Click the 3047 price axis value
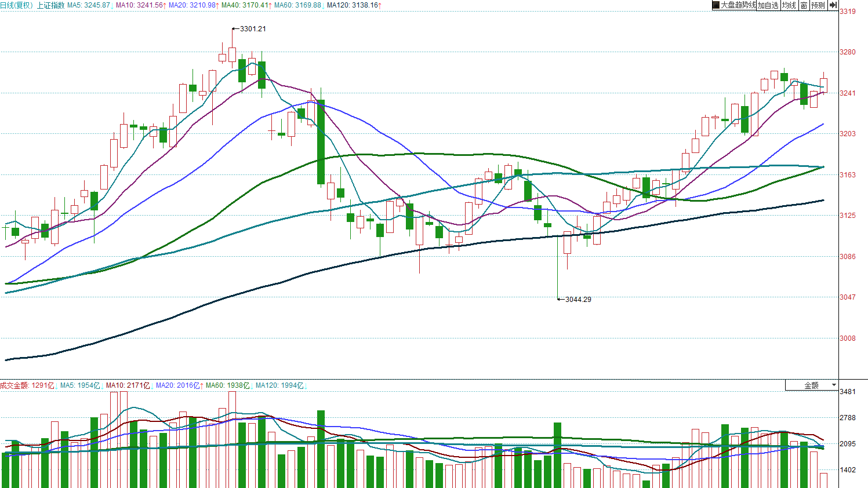This screenshot has height=488, width=868. (x=848, y=297)
